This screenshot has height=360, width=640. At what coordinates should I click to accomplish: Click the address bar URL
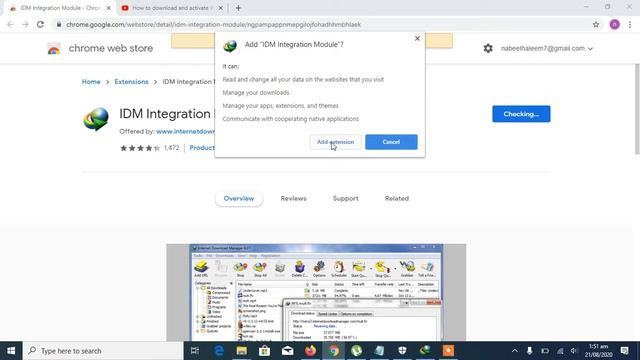[213, 24]
